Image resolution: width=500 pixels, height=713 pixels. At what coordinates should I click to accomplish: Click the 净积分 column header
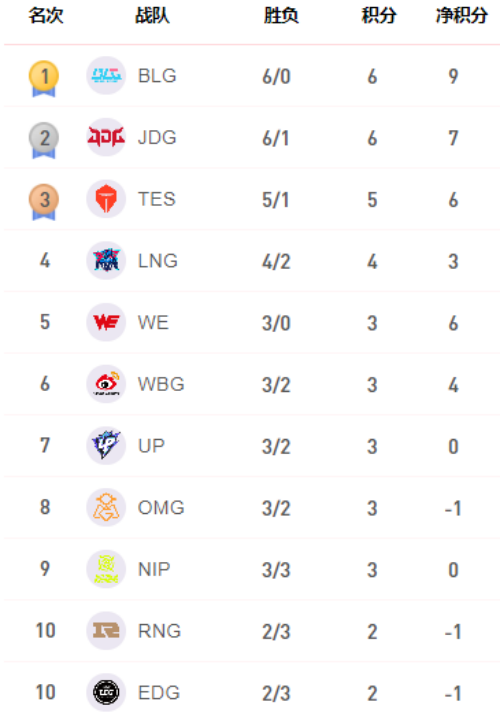(462, 16)
